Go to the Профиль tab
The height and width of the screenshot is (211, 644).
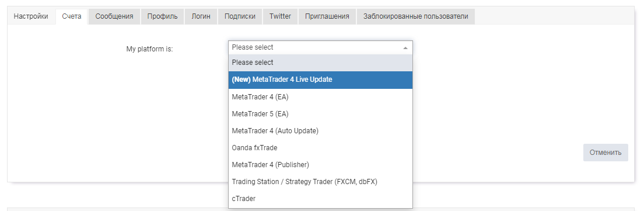(163, 16)
